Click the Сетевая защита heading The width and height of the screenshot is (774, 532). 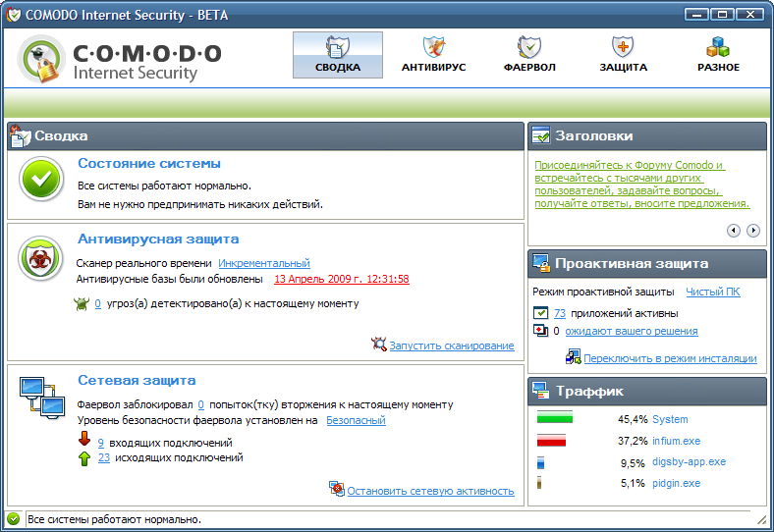point(137,380)
